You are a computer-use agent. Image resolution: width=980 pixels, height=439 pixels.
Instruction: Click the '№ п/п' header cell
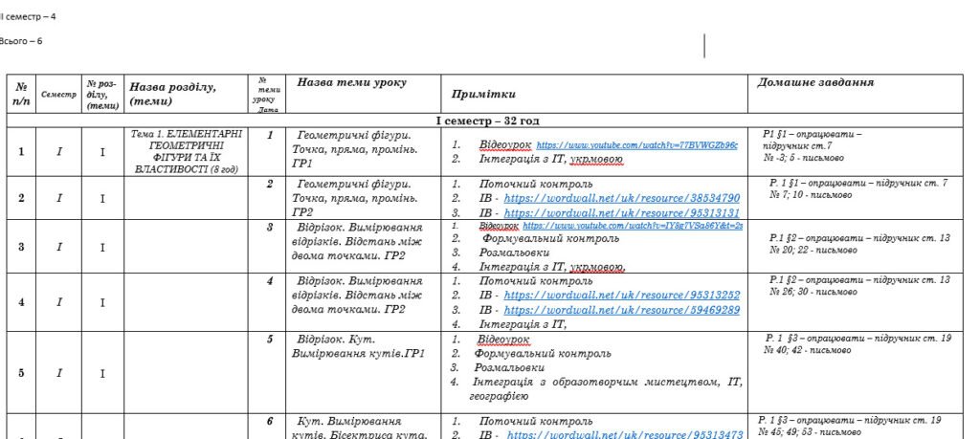[21, 95]
